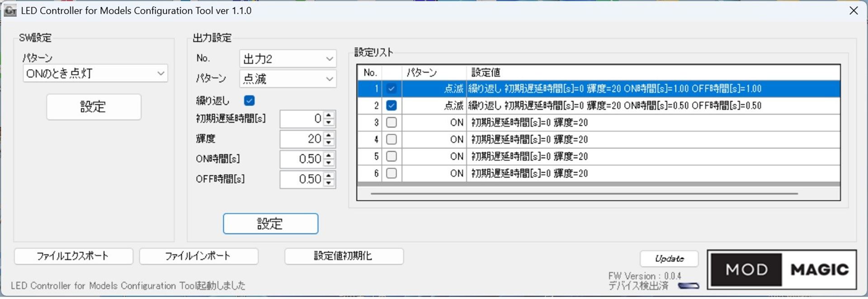This screenshot has width=868, height=299.
Task: Click the パターン column header in list
Action: (434, 72)
